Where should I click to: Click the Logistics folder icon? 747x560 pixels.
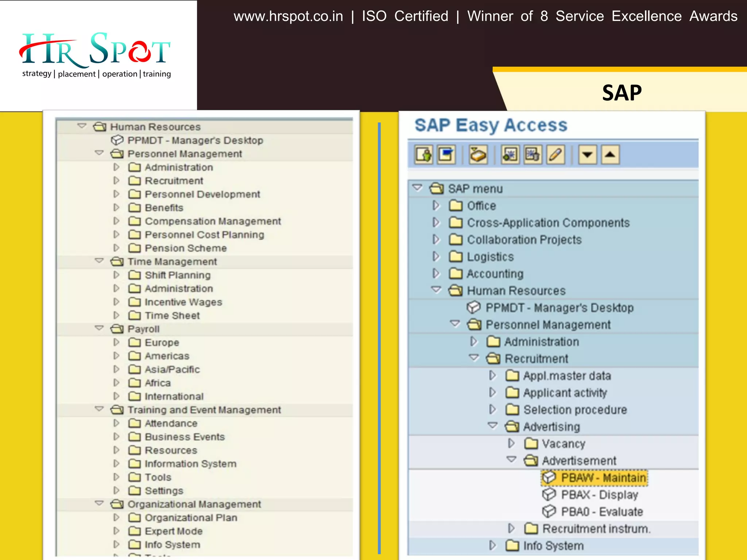point(456,257)
